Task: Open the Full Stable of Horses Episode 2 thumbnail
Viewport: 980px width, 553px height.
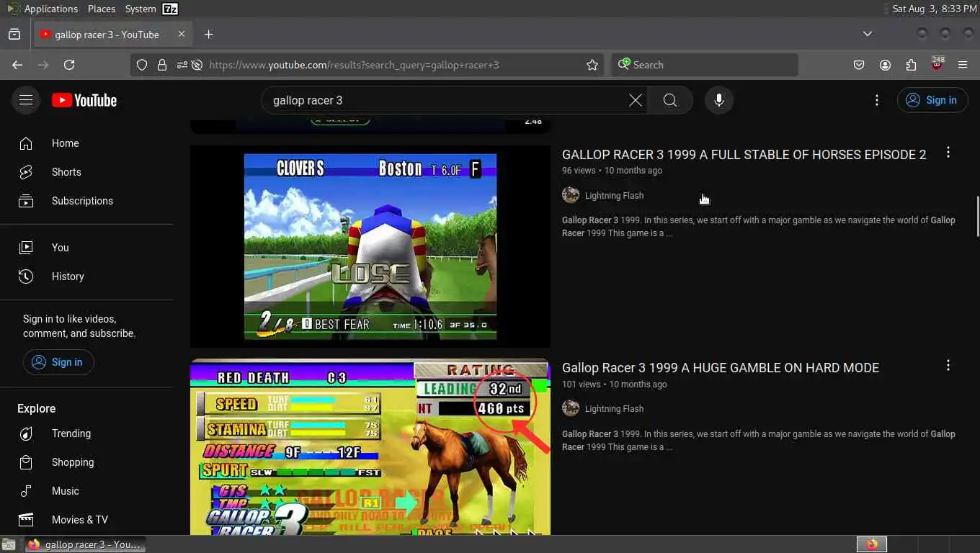Action: 370,246
